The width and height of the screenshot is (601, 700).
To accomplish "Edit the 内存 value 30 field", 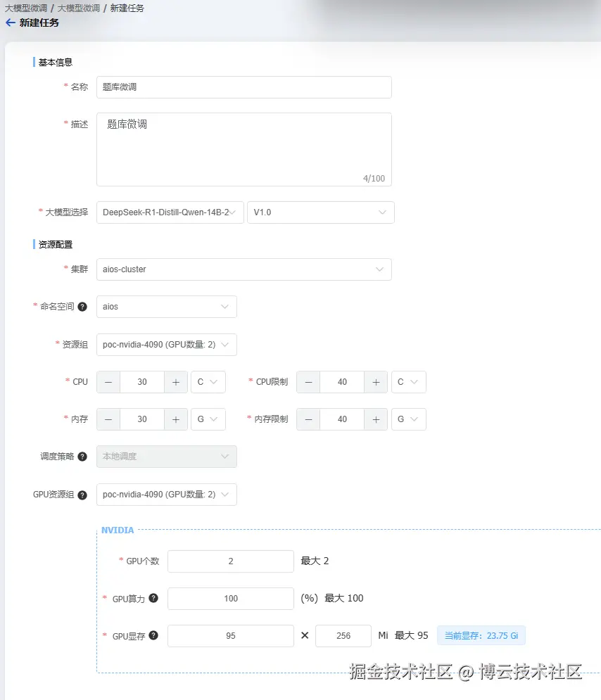I will click(142, 419).
